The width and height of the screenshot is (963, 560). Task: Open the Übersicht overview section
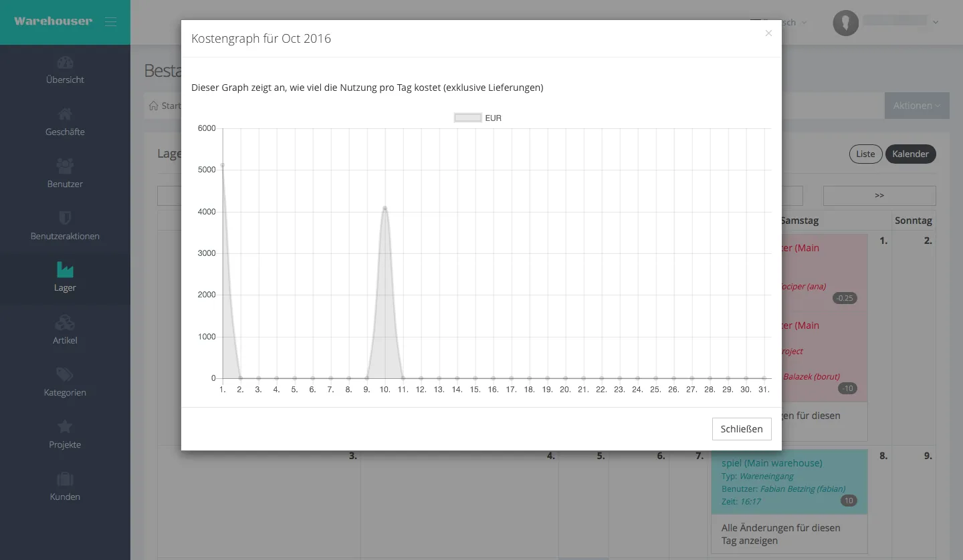(x=65, y=70)
